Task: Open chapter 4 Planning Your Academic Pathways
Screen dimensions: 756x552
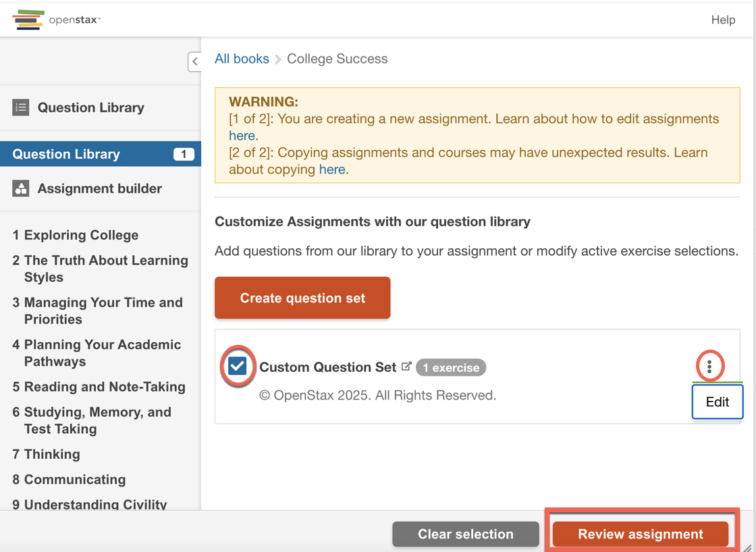Action: point(97,353)
